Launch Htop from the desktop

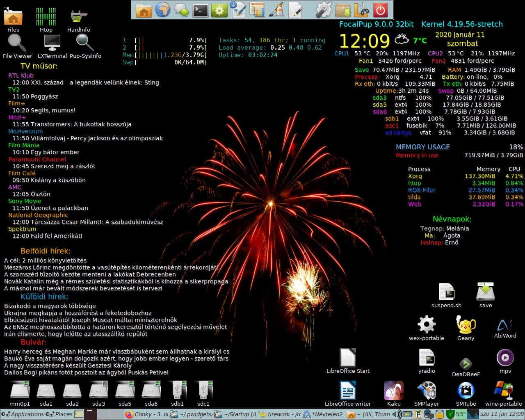pos(46,20)
